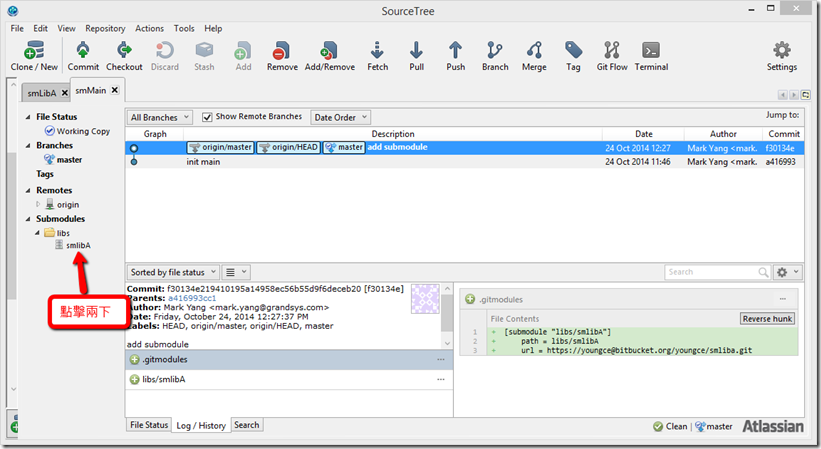Click the Clone / New toolbar icon
This screenshot has height=449, width=821.
[34, 56]
